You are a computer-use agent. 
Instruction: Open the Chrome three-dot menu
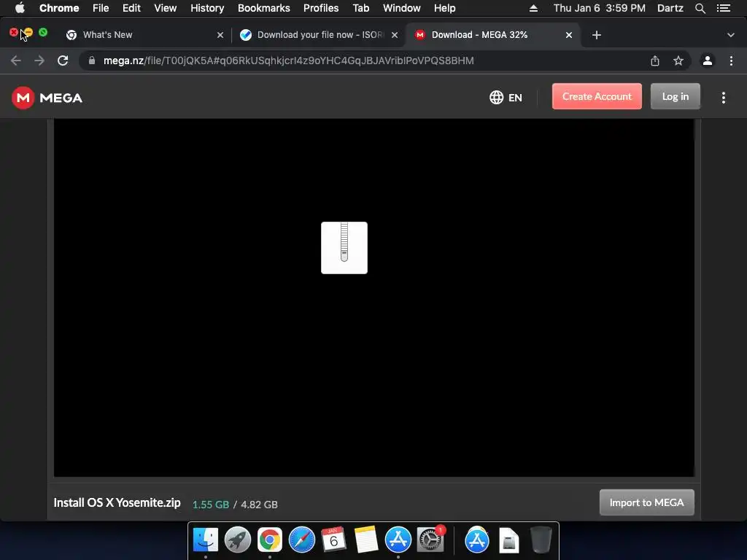[731, 61]
